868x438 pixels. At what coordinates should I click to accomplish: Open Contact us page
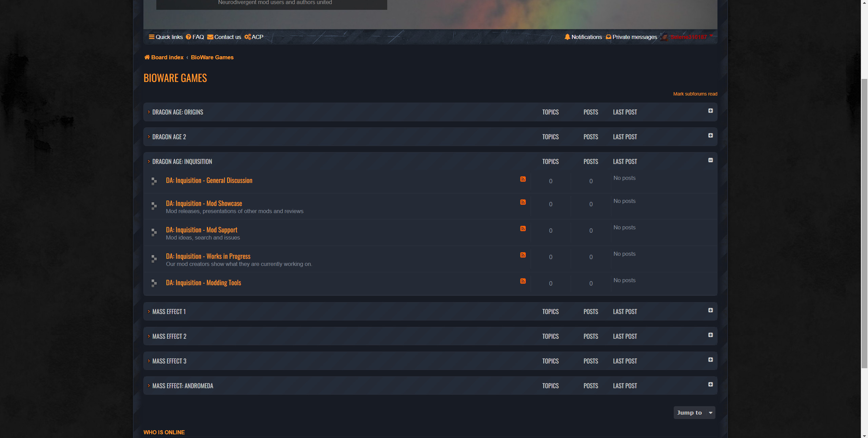(228, 37)
